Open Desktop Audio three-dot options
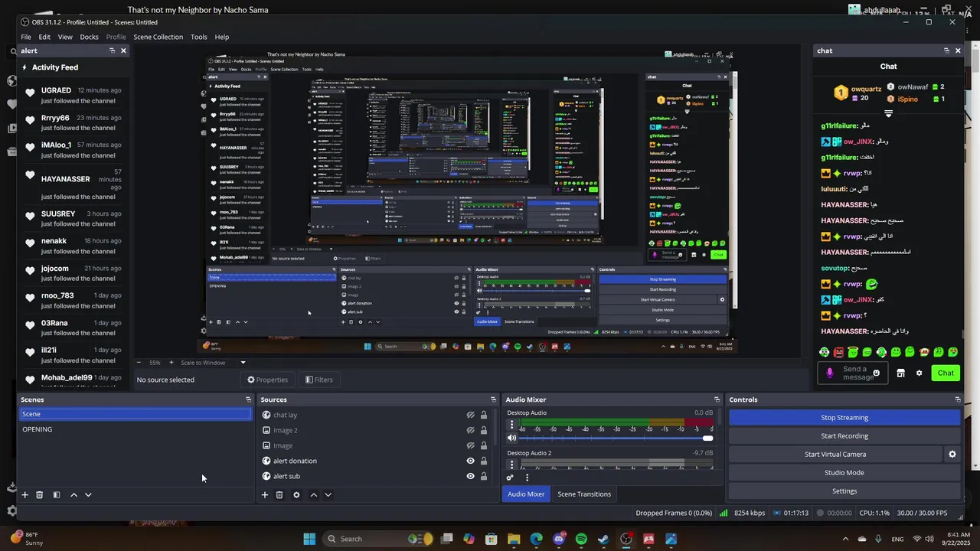 pyautogui.click(x=512, y=425)
